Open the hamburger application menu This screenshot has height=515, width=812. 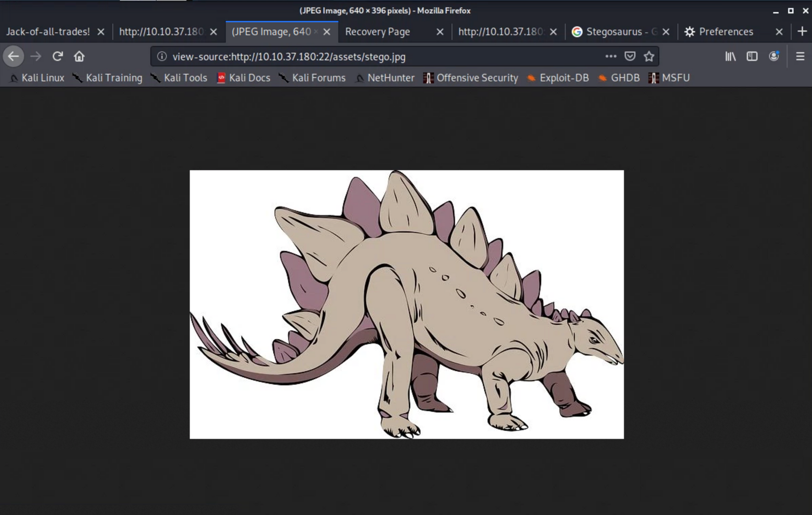pos(800,56)
